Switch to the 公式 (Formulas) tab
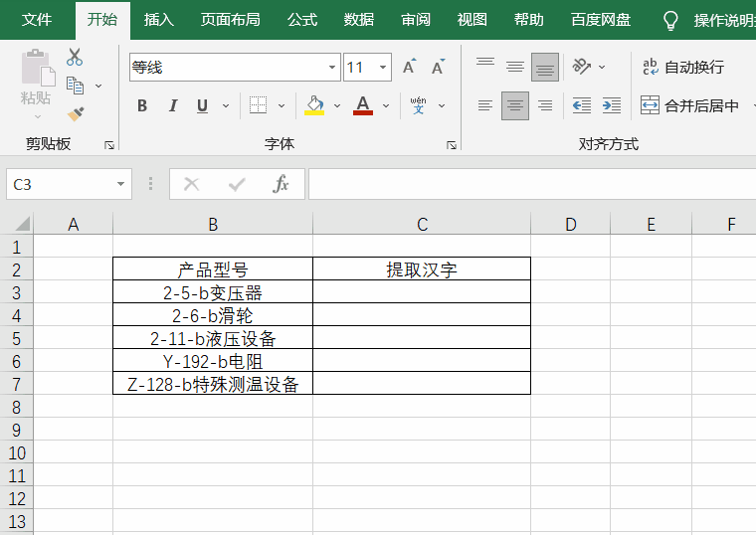Viewport: 756px width, 535px height. pos(302,20)
